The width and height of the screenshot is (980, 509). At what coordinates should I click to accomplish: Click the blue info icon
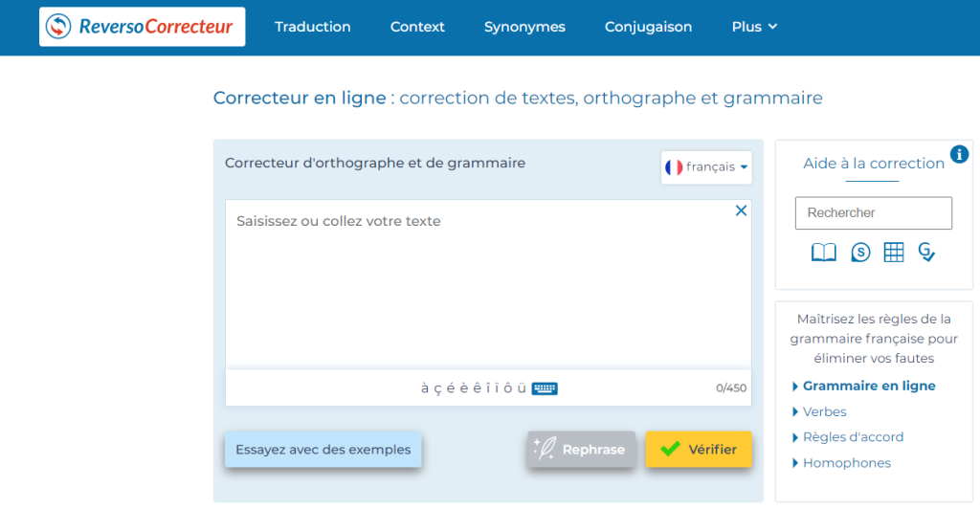pos(959,154)
